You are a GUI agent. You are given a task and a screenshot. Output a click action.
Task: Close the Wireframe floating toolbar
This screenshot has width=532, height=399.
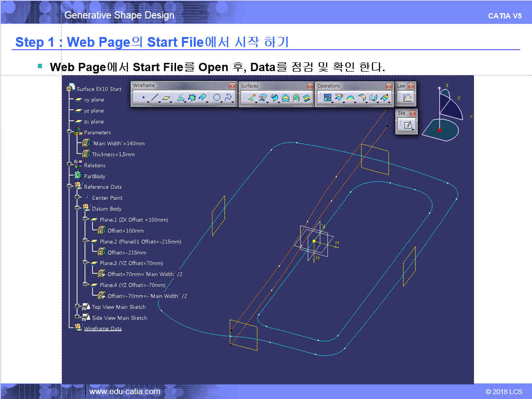(x=232, y=86)
